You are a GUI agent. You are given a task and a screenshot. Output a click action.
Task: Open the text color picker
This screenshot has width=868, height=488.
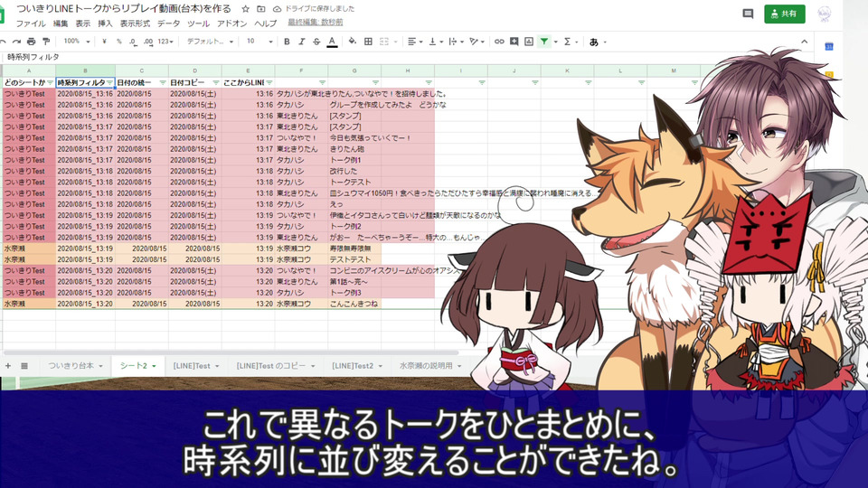pyautogui.click(x=332, y=42)
